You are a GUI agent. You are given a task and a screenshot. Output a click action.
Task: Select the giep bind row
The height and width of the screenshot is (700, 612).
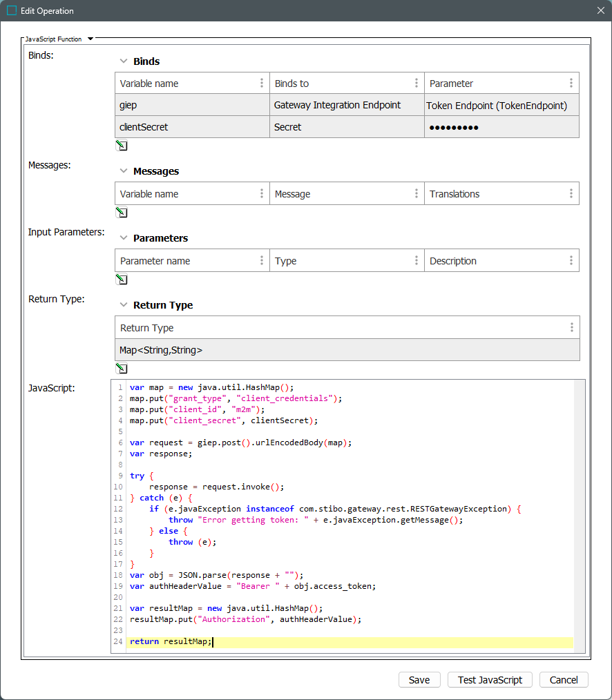pyautogui.click(x=191, y=105)
